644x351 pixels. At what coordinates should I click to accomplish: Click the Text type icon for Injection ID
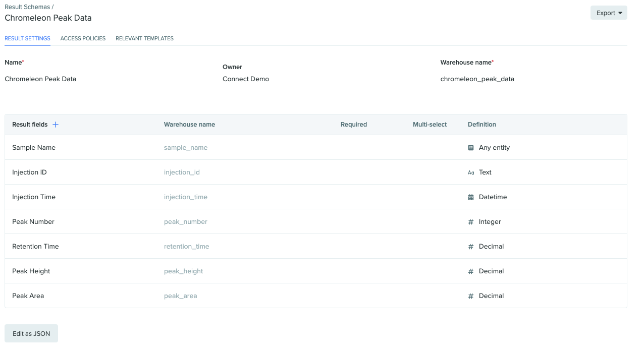click(x=471, y=172)
